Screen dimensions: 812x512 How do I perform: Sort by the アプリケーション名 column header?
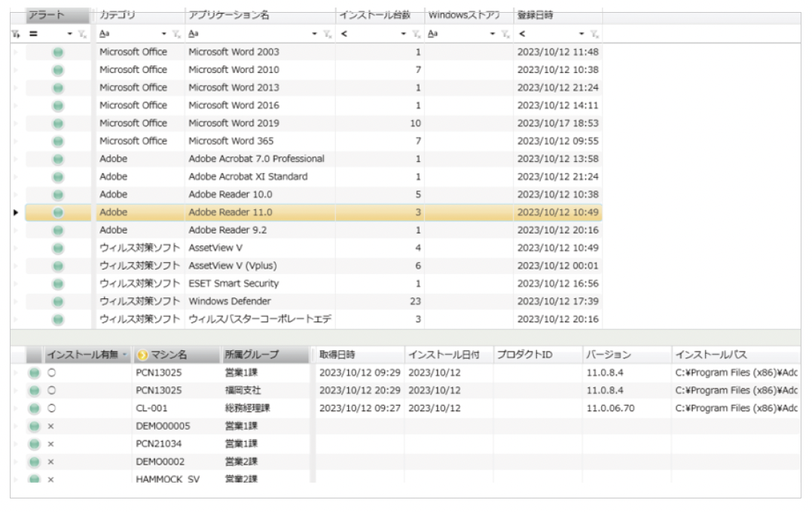(260, 16)
